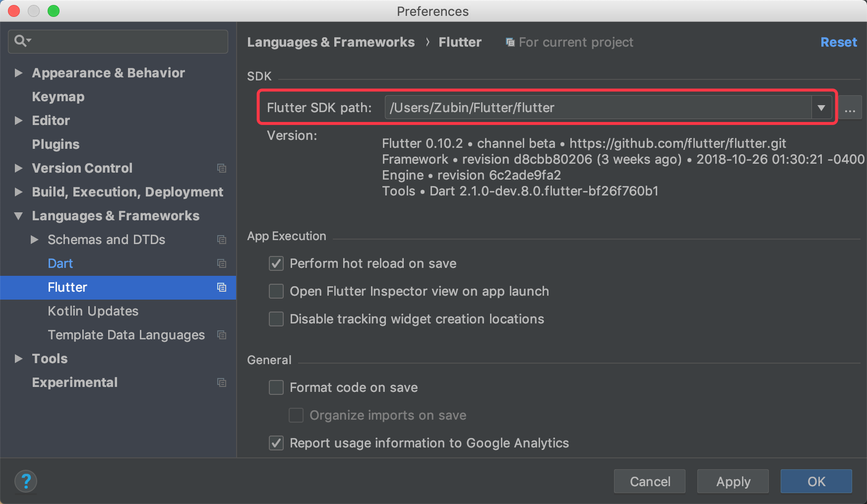Click project-level icon beside Experimental
This screenshot has height=504, width=867.
[222, 382]
